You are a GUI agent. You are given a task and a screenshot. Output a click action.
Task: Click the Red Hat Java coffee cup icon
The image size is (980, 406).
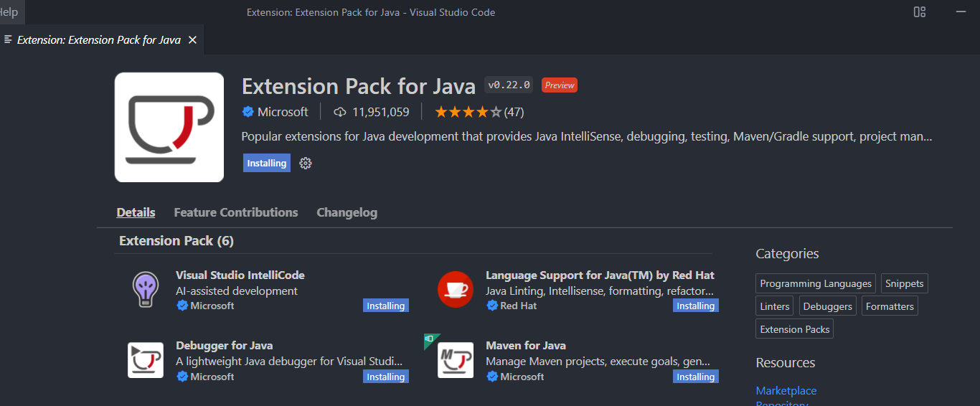[x=456, y=290]
